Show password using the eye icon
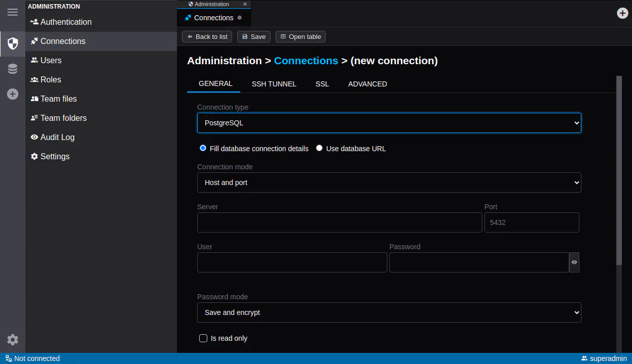632x364 pixels. (x=574, y=262)
